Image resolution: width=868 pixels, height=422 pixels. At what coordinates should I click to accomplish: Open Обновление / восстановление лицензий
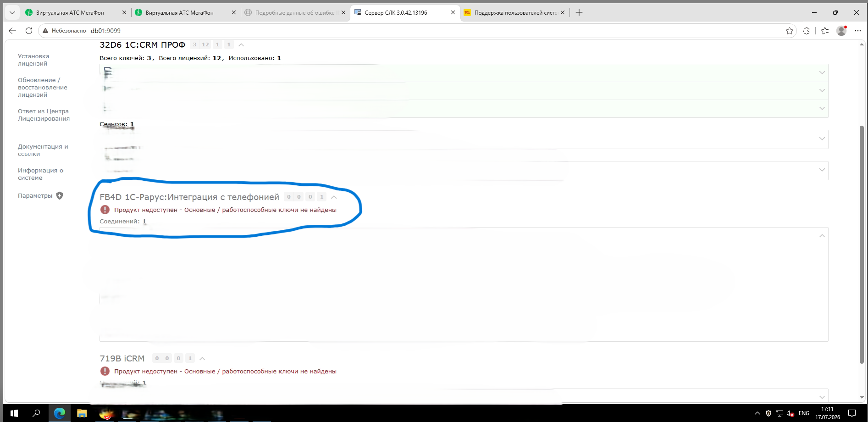click(43, 87)
